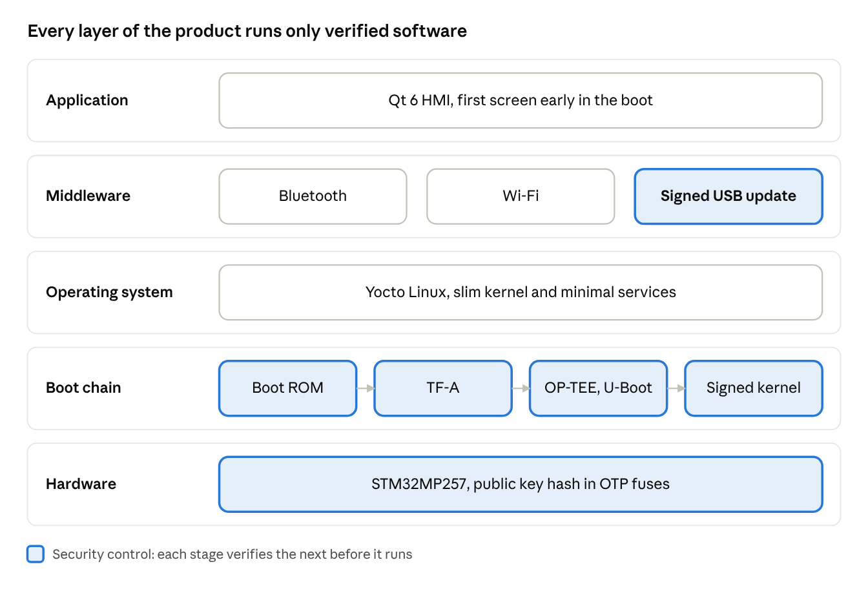Click the Signed USB update box
This screenshot has width=868, height=593.
point(728,196)
